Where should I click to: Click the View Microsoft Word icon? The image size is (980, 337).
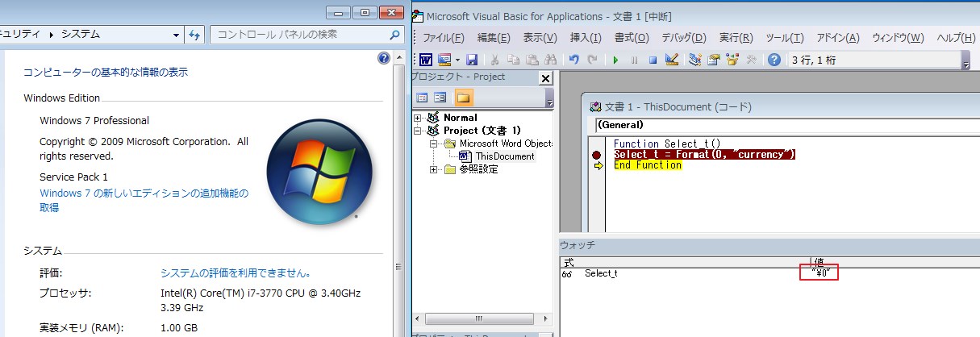coord(425,60)
